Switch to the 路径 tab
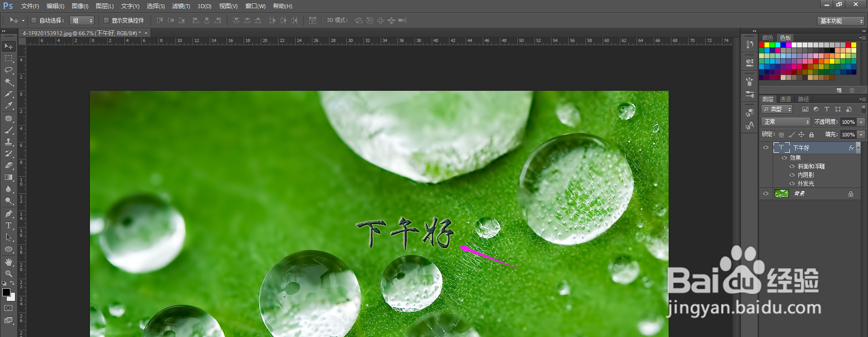 click(803, 99)
